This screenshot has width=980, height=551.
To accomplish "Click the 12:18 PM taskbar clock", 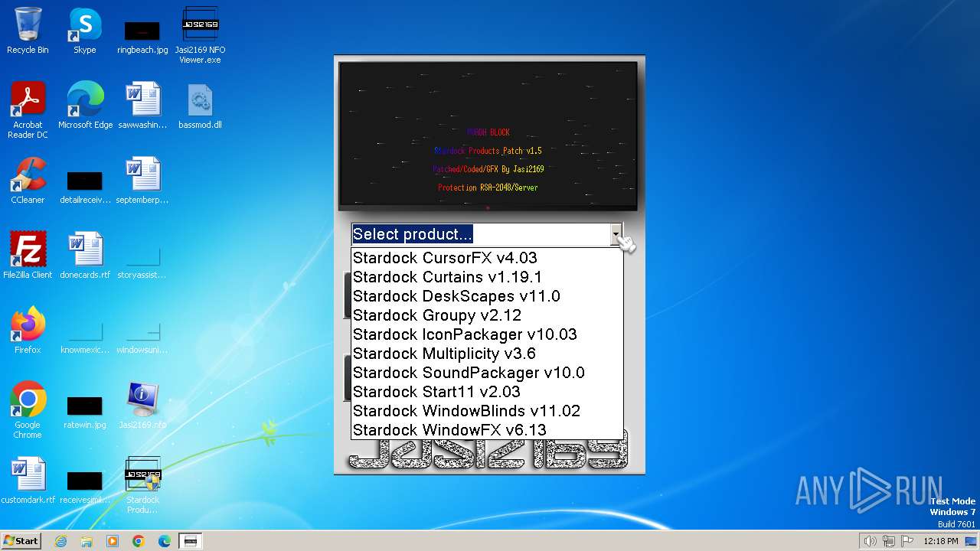I will 941,541.
